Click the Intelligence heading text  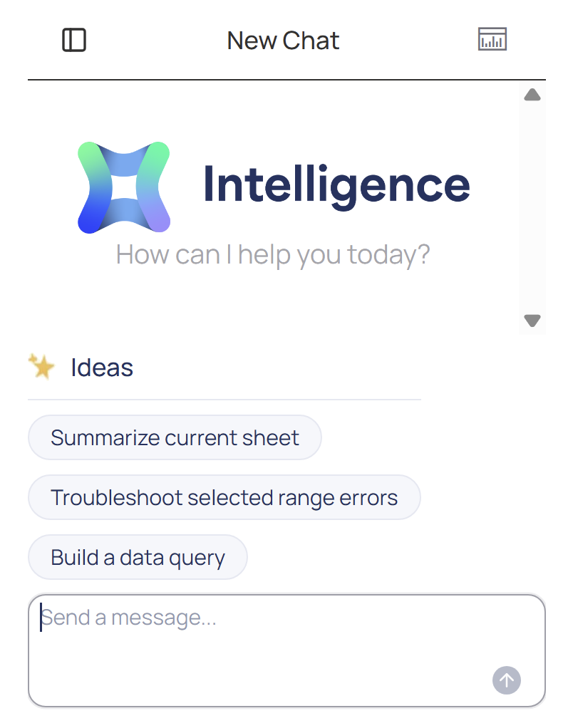(336, 184)
